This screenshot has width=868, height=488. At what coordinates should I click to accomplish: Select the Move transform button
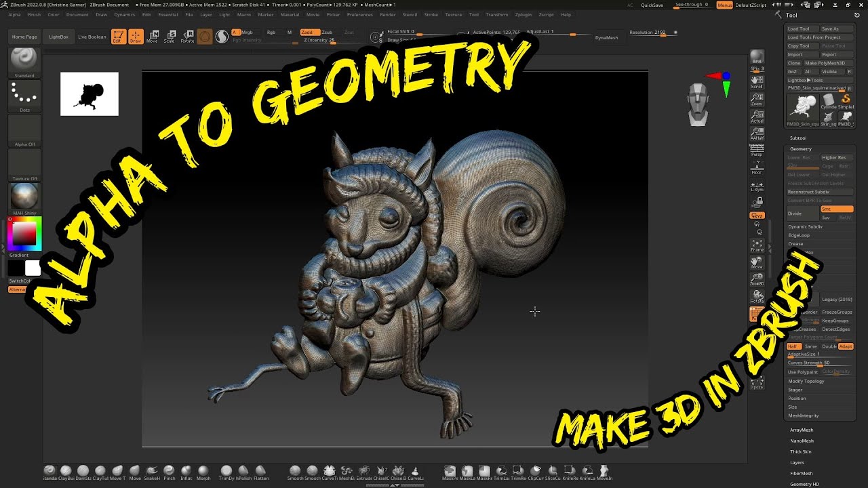point(153,37)
